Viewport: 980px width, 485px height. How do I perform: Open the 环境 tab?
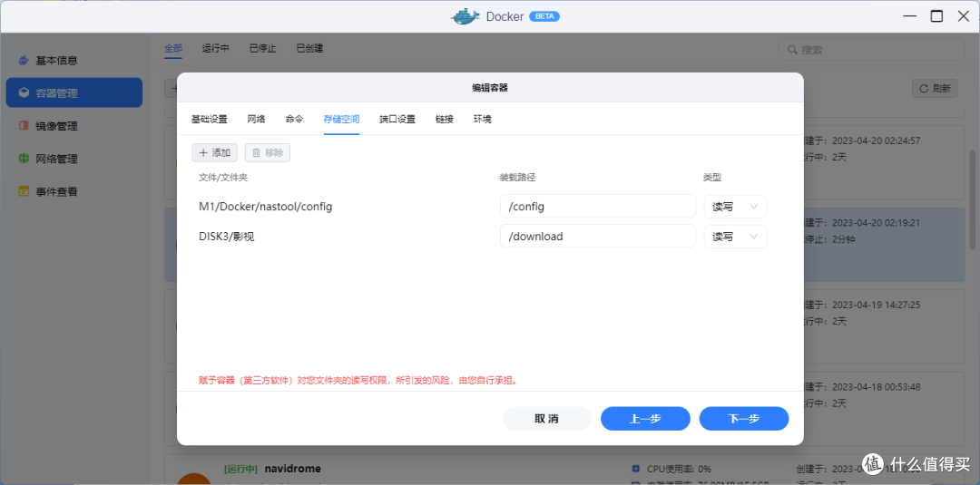pos(483,120)
